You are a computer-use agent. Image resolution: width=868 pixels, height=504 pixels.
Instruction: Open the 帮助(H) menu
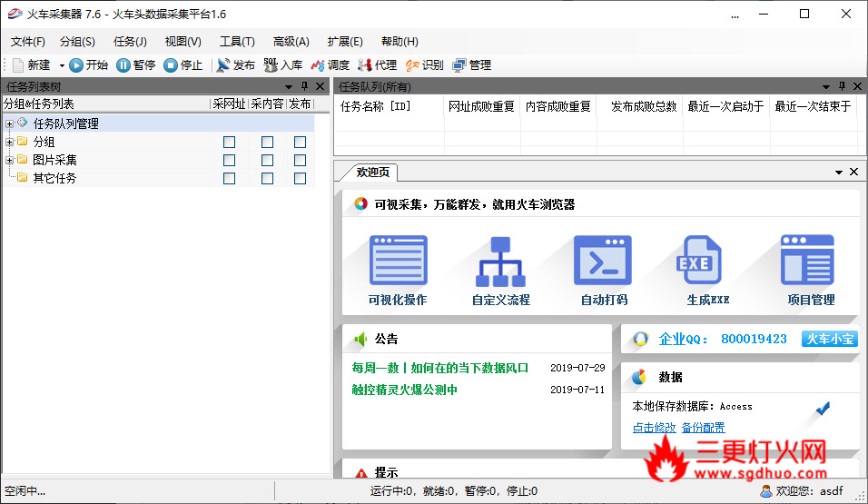399,42
